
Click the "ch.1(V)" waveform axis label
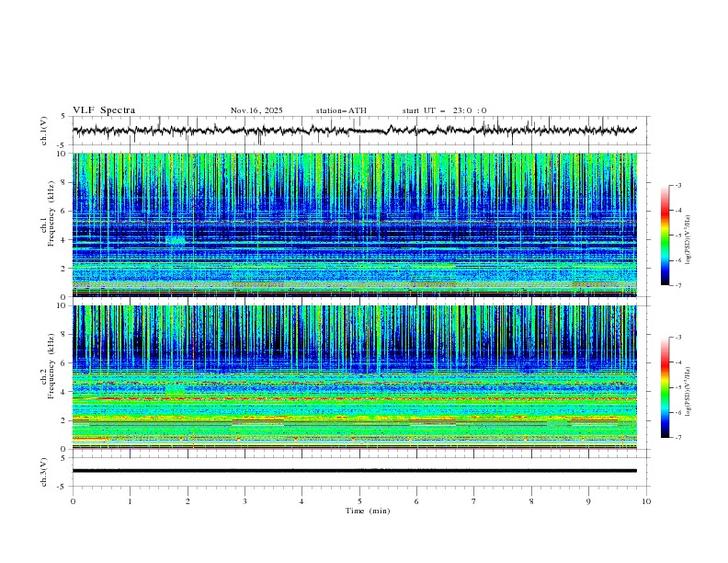44,131
